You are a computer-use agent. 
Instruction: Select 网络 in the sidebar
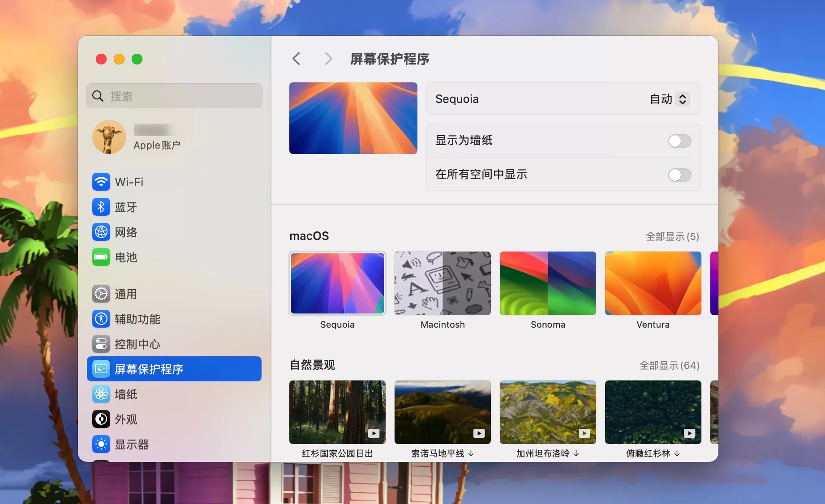[x=174, y=232]
